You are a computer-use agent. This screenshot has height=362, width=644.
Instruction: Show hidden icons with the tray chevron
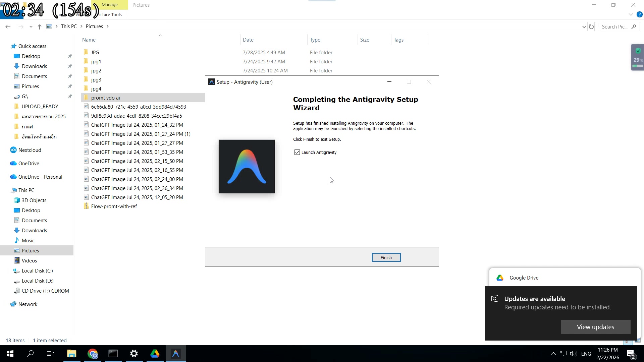tap(553, 353)
